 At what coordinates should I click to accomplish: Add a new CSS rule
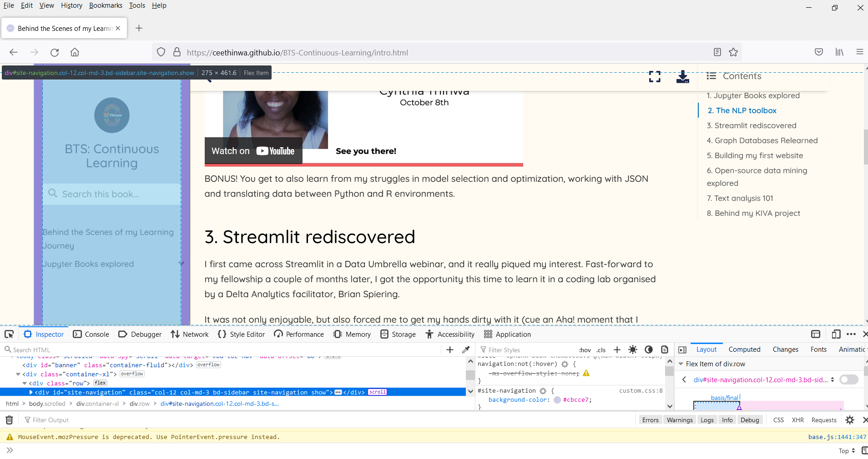(617, 349)
